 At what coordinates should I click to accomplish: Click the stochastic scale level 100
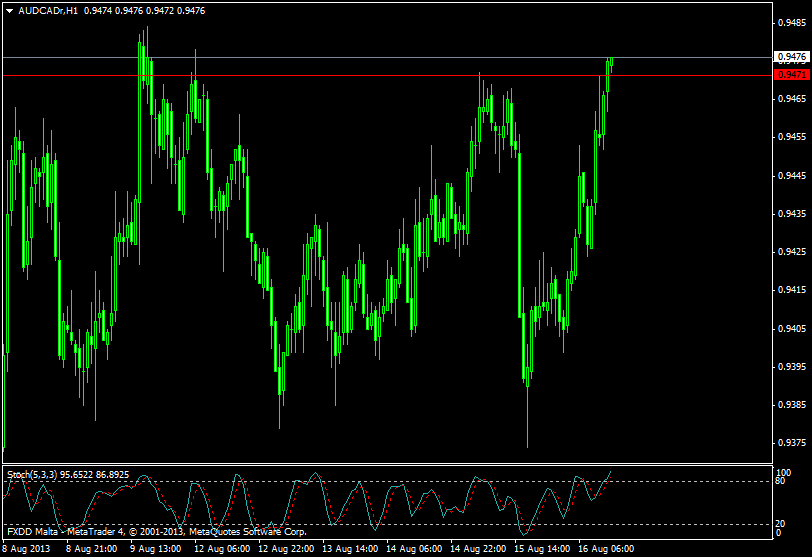pos(784,473)
